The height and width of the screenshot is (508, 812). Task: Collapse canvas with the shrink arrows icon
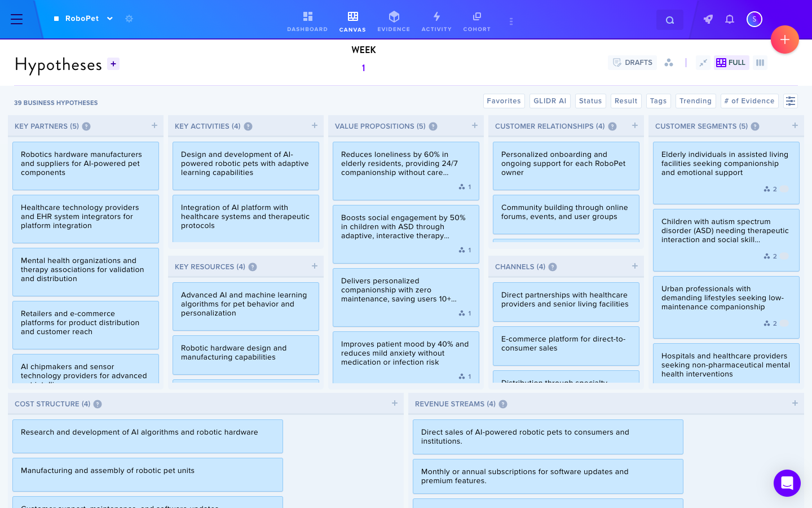point(703,63)
